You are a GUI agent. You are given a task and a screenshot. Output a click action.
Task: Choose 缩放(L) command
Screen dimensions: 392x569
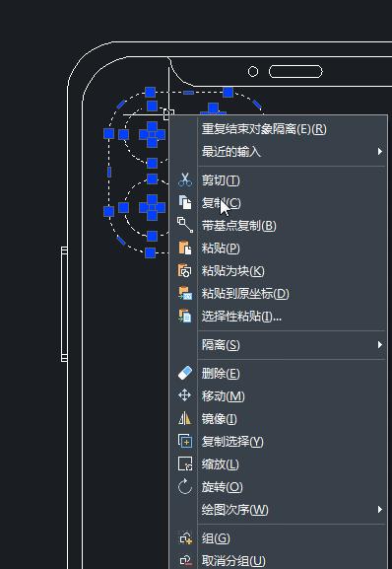(279, 464)
